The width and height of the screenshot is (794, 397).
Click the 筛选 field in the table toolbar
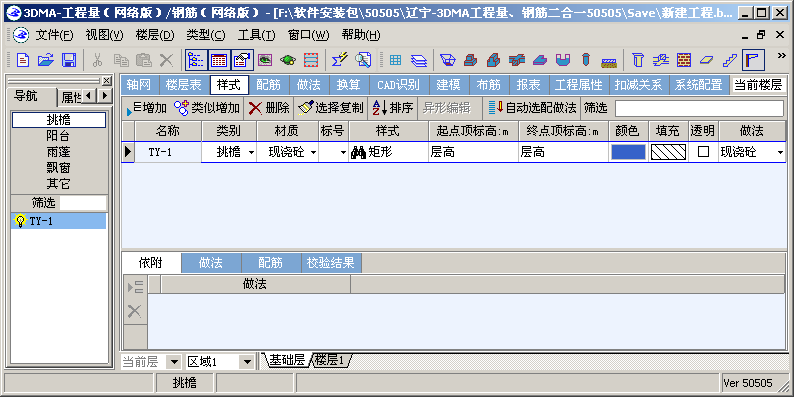click(x=699, y=108)
